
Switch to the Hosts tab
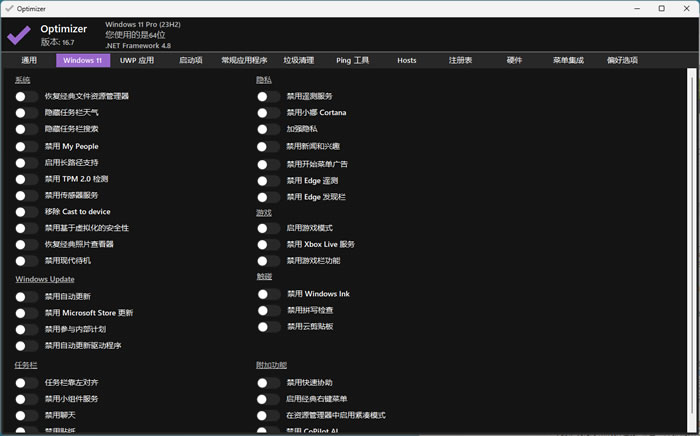[407, 60]
